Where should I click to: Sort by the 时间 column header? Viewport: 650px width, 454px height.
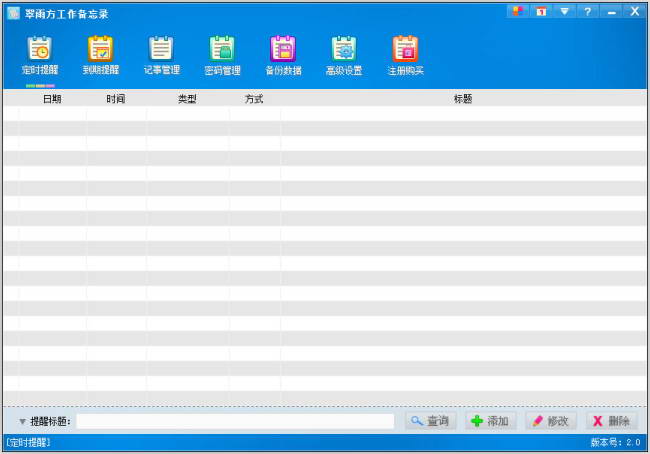116,99
